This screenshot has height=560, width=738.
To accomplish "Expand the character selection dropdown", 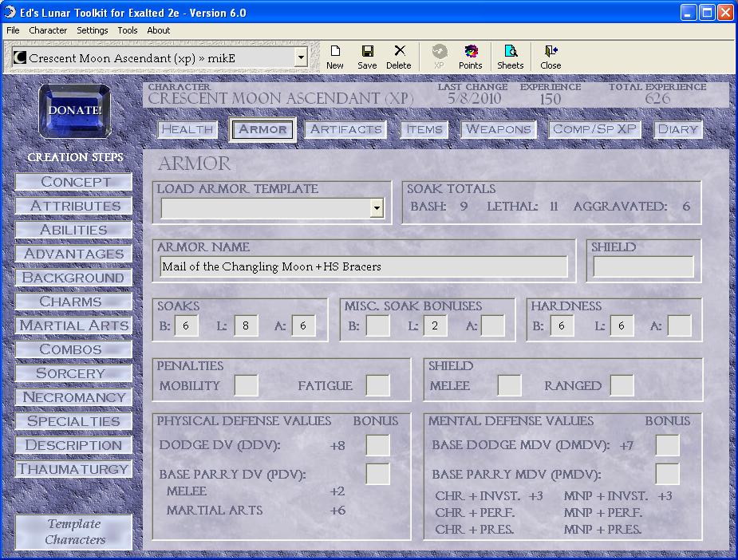I will point(301,58).
